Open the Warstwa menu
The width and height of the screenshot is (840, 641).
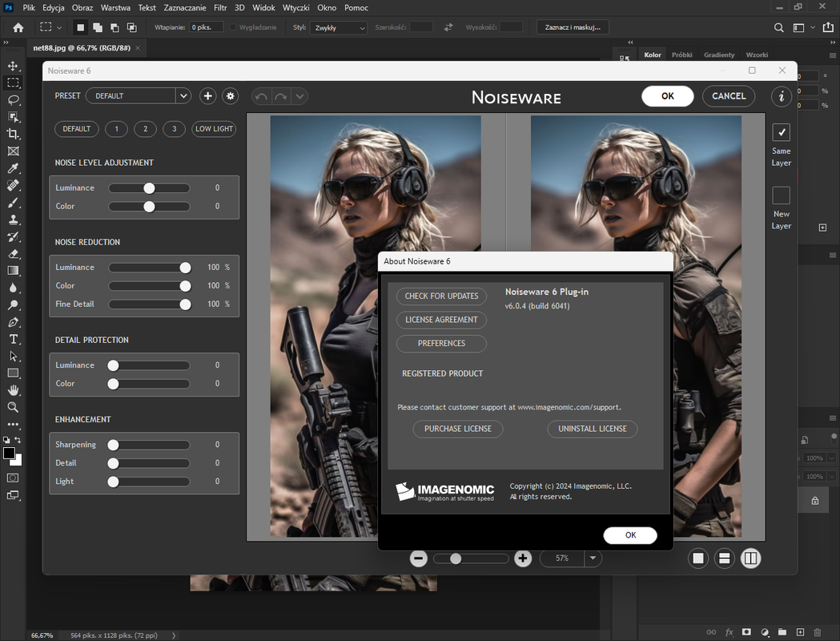115,7
